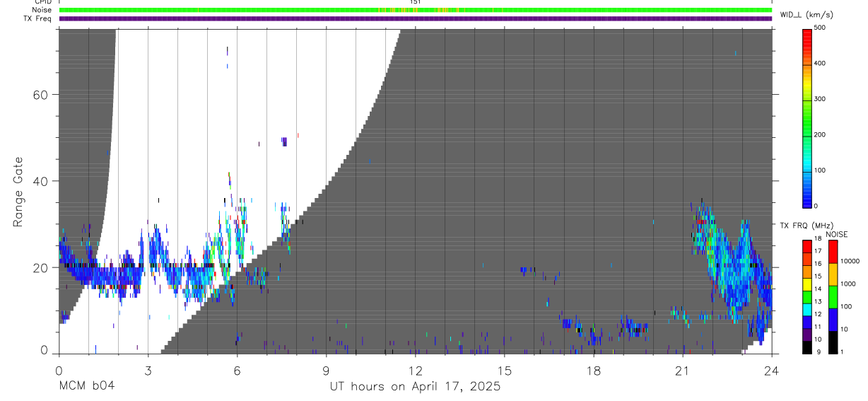Click the x-axis hour label 15

504,370
